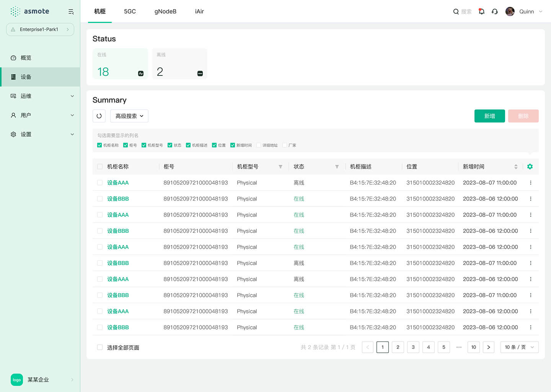Check 选择全部页面 checkbox
This screenshot has height=392, width=551.
[x=100, y=347]
